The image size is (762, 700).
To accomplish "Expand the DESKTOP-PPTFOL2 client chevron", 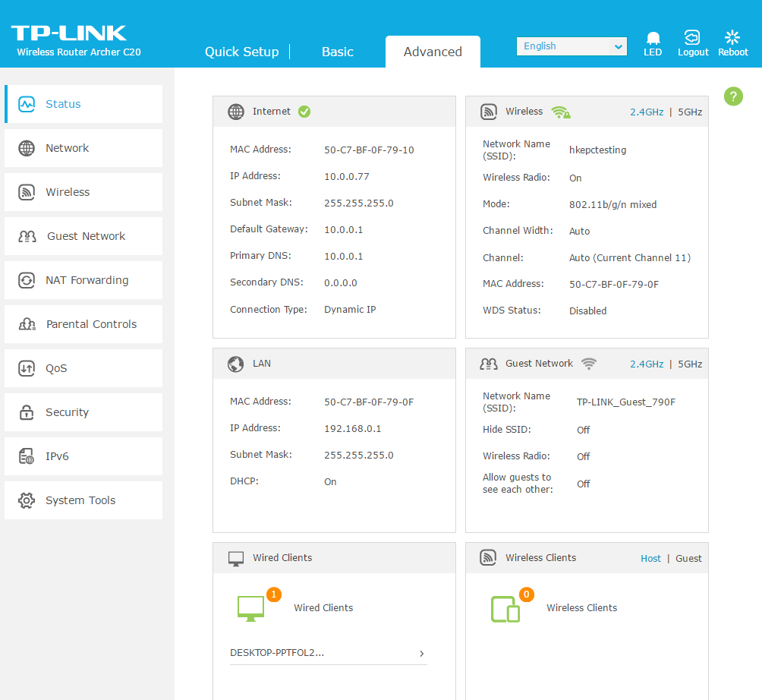I will pos(422,654).
